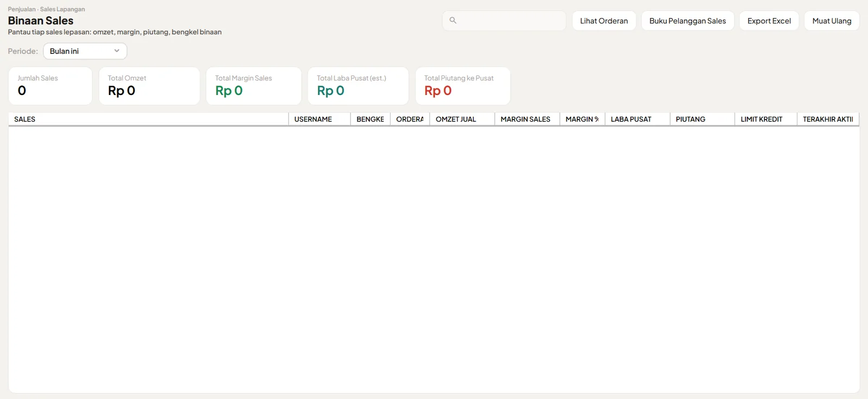Focus the search input field

click(x=504, y=21)
